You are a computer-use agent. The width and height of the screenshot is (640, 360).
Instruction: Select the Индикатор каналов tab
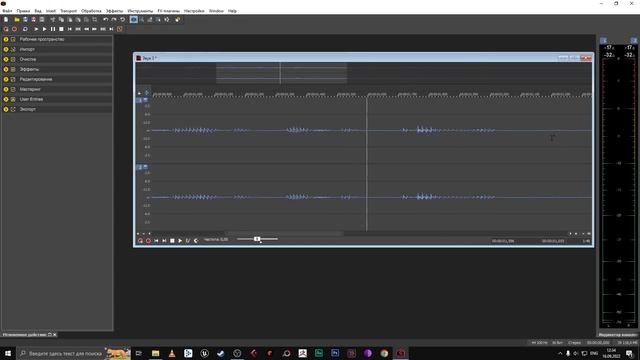click(x=618, y=335)
